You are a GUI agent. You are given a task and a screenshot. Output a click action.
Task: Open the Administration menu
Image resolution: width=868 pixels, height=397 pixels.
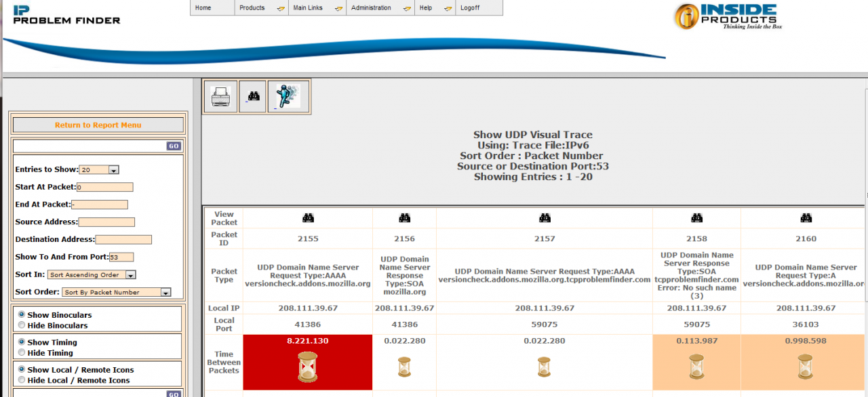coord(380,8)
